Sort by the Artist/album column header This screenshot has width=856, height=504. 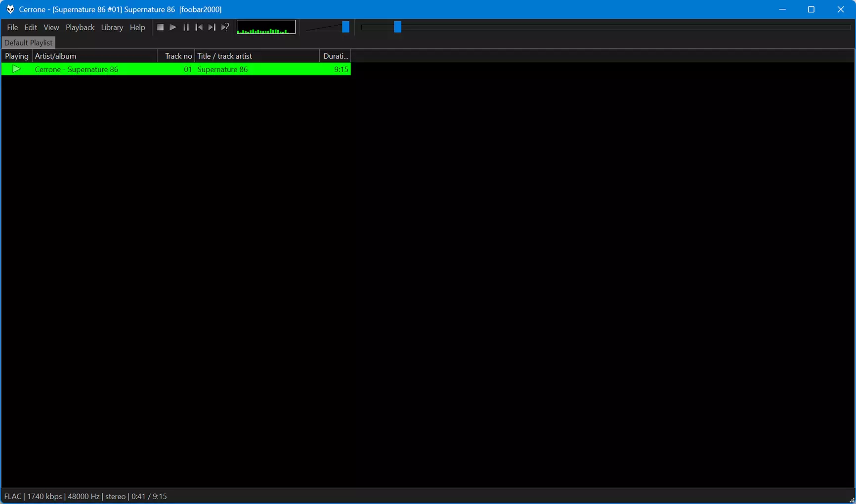point(94,56)
